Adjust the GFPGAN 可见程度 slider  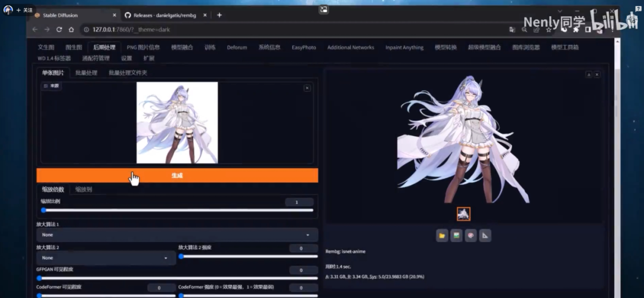(x=177, y=278)
